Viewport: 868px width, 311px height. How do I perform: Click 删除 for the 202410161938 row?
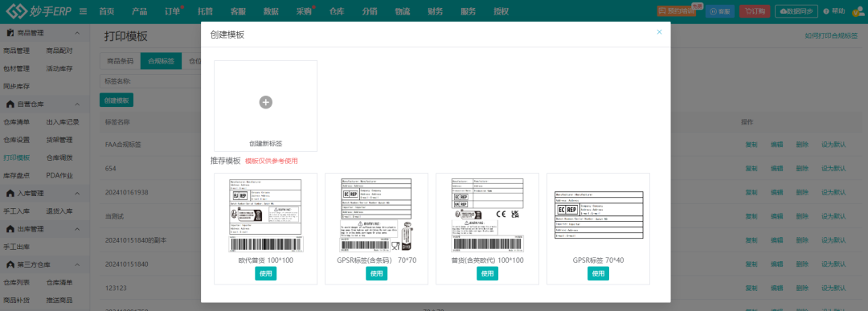802,193
